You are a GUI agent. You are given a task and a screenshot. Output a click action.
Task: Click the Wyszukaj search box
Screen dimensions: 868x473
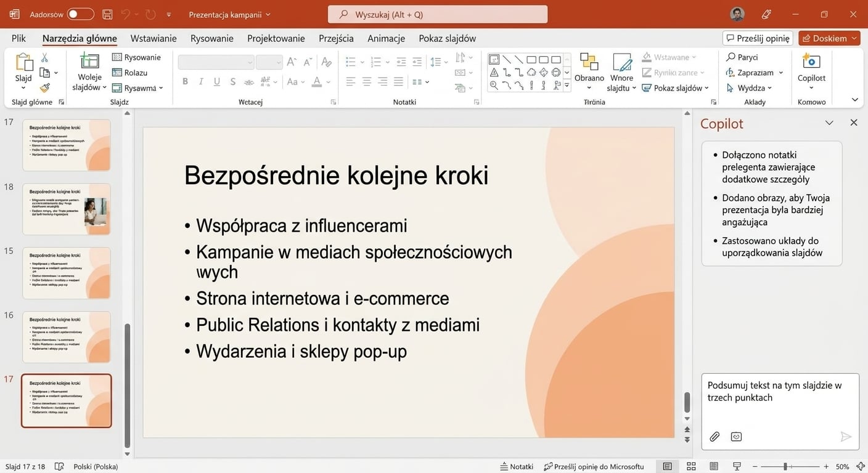point(438,14)
